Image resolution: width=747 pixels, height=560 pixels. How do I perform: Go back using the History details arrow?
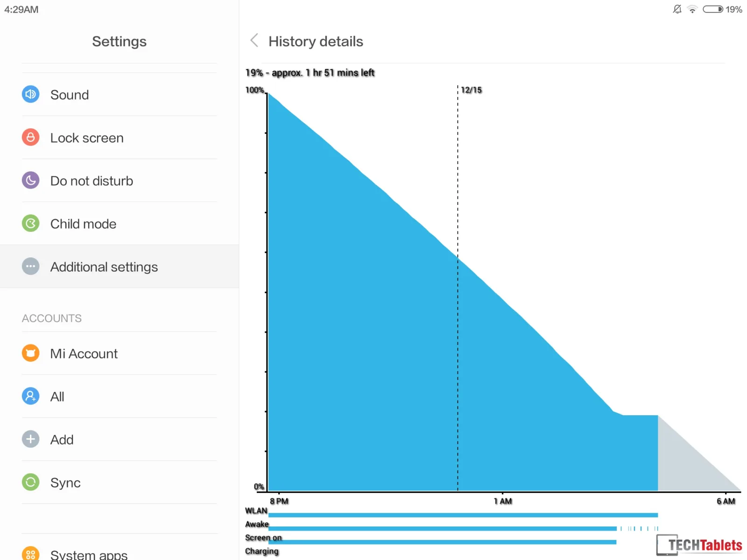(254, 41)
